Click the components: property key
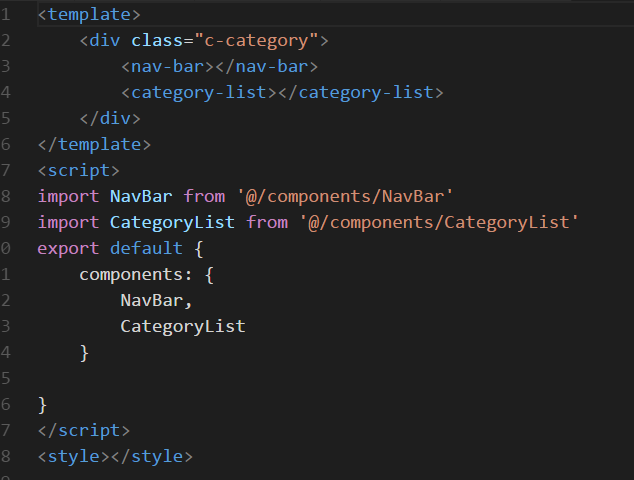The width and height of the screenshot is (634, 480). tap(136, 275)
